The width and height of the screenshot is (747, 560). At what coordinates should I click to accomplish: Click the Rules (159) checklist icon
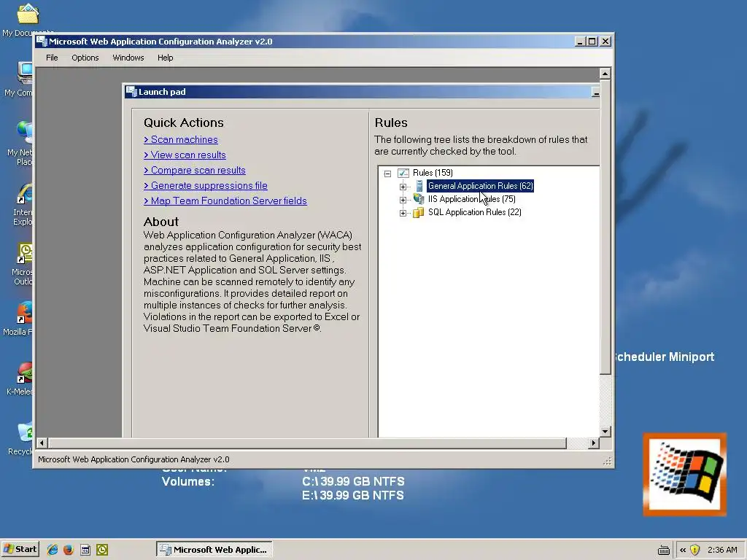403,173
